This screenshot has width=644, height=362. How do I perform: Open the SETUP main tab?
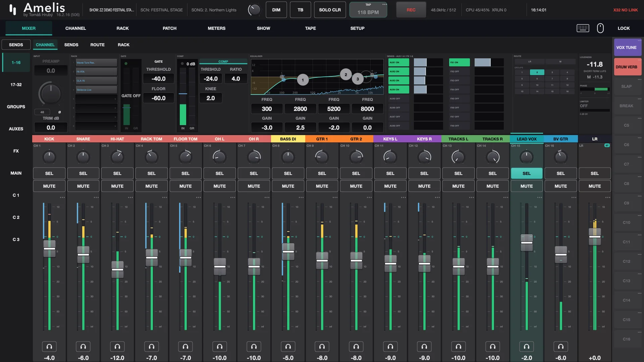point(357,28)
